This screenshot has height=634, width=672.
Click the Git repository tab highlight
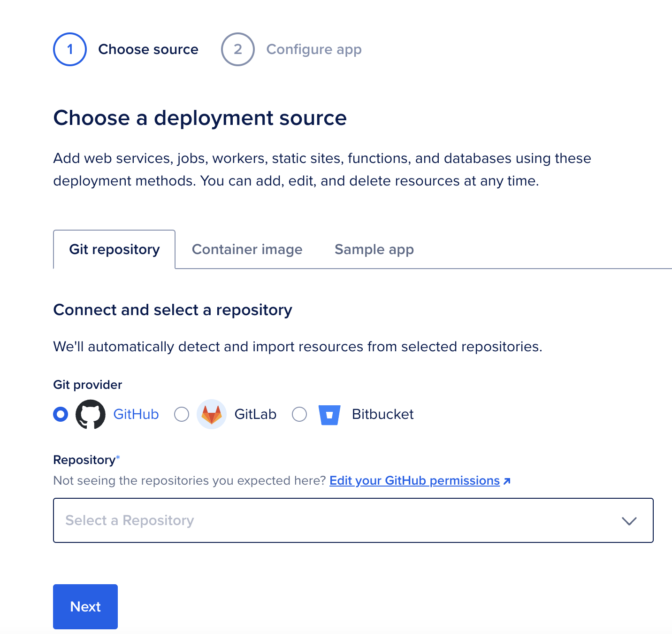point(114,249)
